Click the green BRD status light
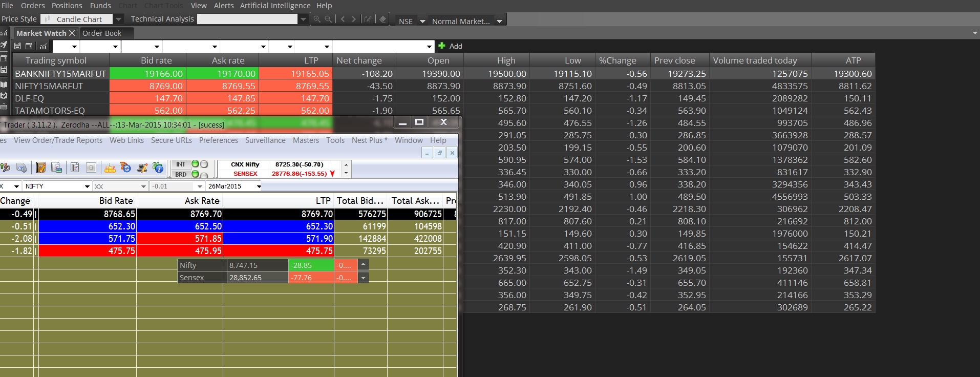The height and width of the screenshot is (377, 980). pos(195,174)
